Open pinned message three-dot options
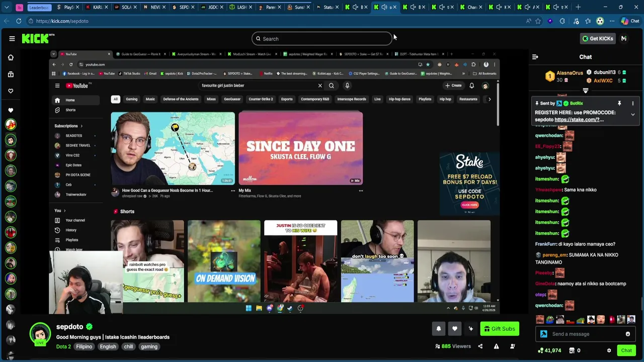Viewport: 644px width, 362px height. (633, 104)
